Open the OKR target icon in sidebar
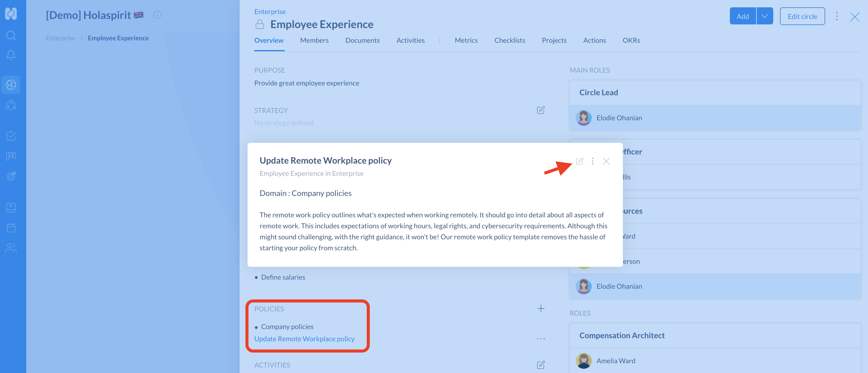This screenshot has width=868, height=373. [11, 176]
